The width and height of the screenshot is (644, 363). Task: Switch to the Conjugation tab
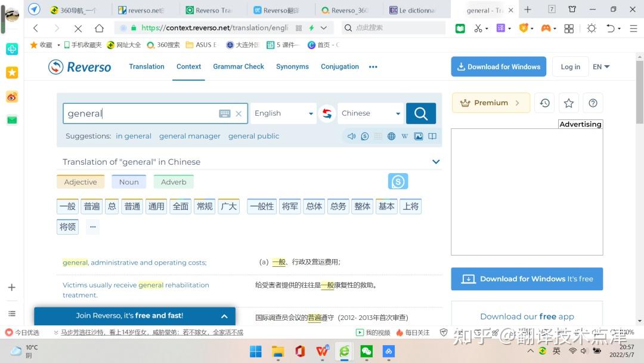click(x=339, y=66)
